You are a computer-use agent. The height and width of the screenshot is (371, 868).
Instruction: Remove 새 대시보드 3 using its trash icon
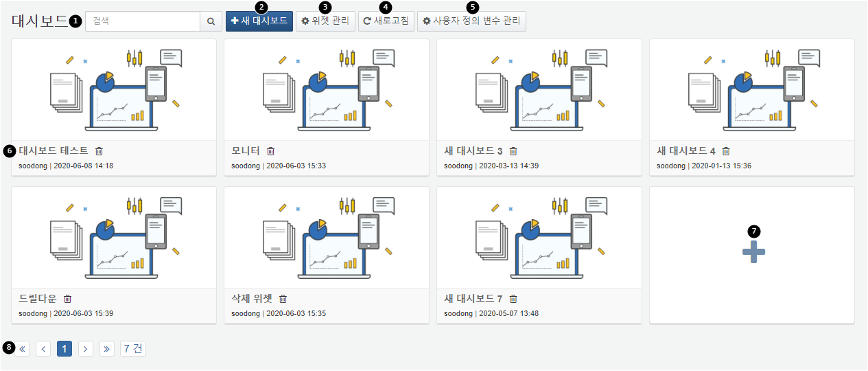pos(513,151)
